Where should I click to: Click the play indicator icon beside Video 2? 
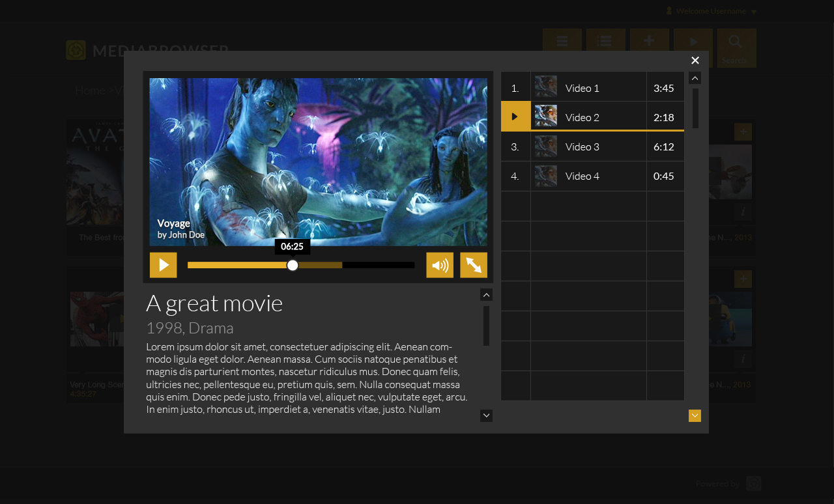tap(515, 117)
